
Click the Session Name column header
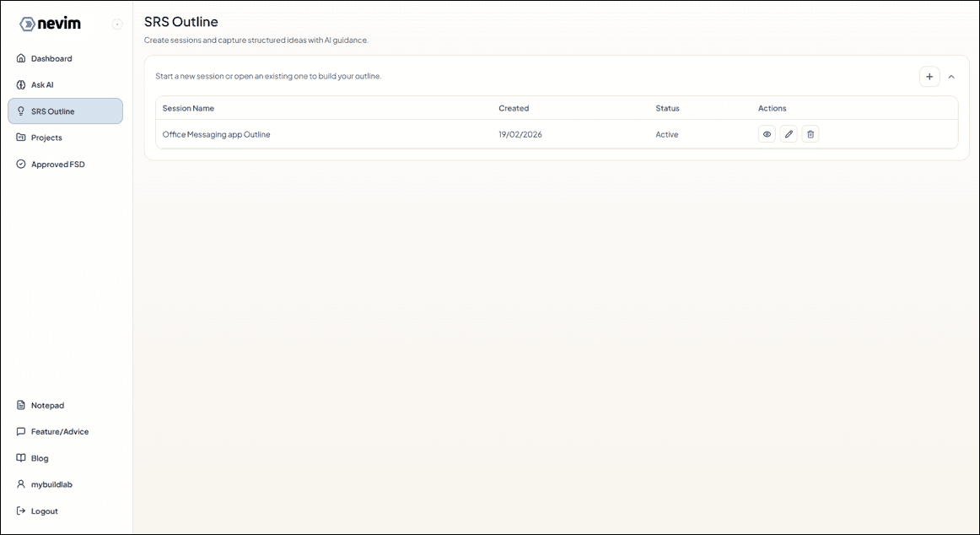tap(188, 109)
